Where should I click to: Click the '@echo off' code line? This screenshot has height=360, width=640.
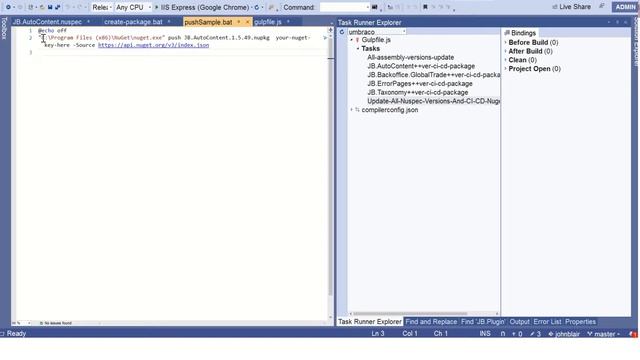(x=52, y=31)
